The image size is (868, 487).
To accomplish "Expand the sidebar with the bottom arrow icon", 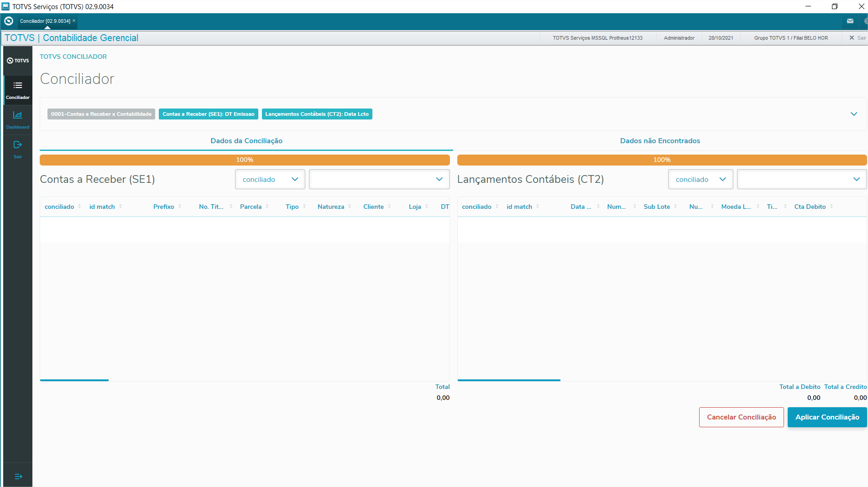I will (18, 477).
